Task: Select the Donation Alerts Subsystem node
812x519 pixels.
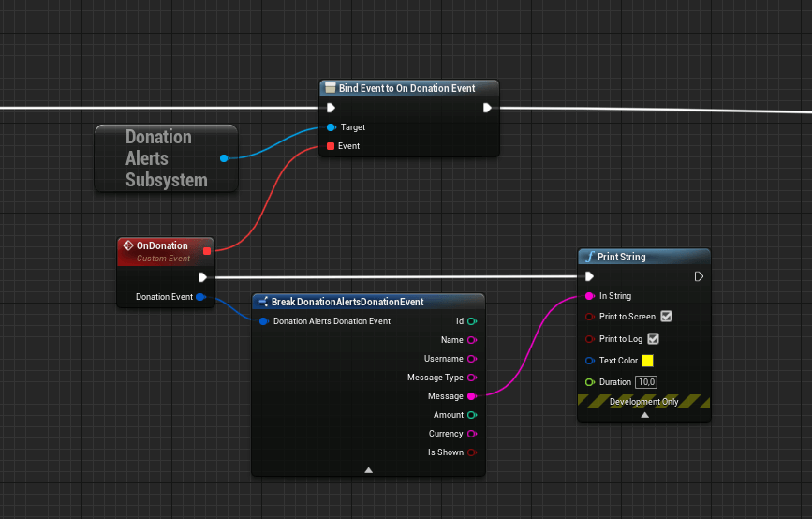Action: [x=158, y=158]
